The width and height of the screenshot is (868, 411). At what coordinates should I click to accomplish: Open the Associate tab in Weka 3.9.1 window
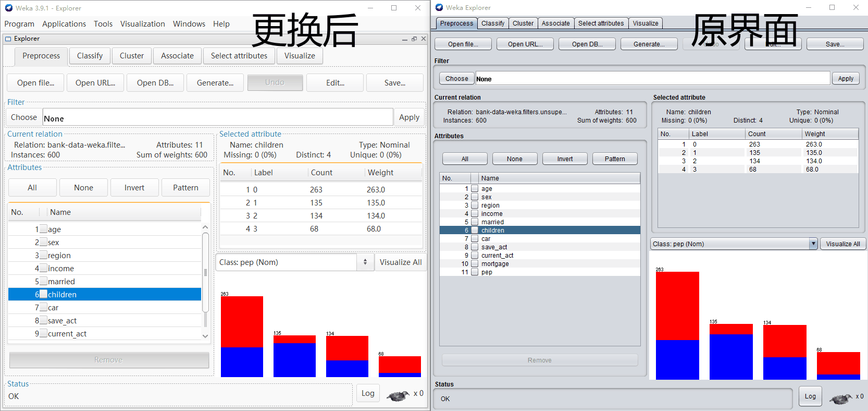pos(177,56)
